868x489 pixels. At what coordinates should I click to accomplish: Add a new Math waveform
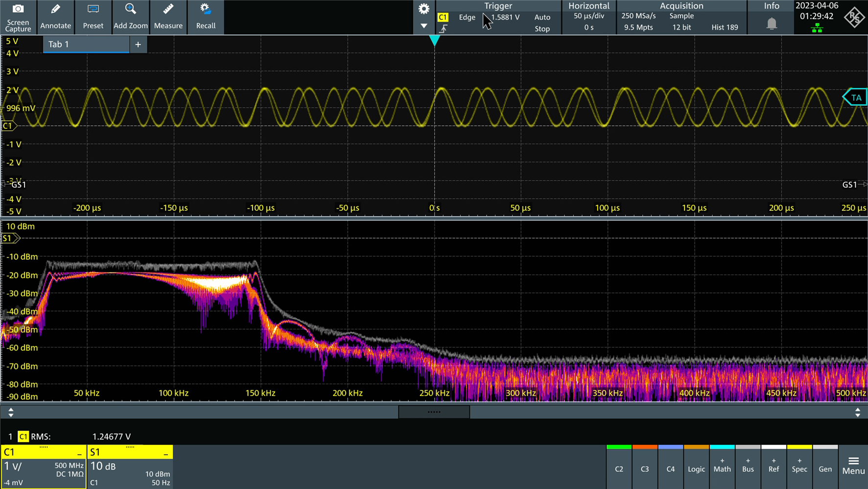pos(722,465)
